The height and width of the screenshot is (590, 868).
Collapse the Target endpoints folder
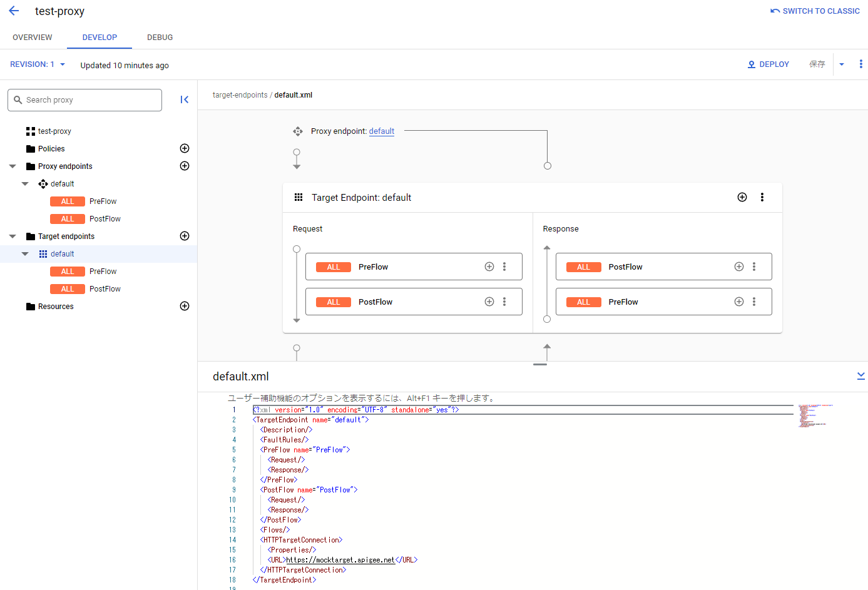[x=13, y=237]
